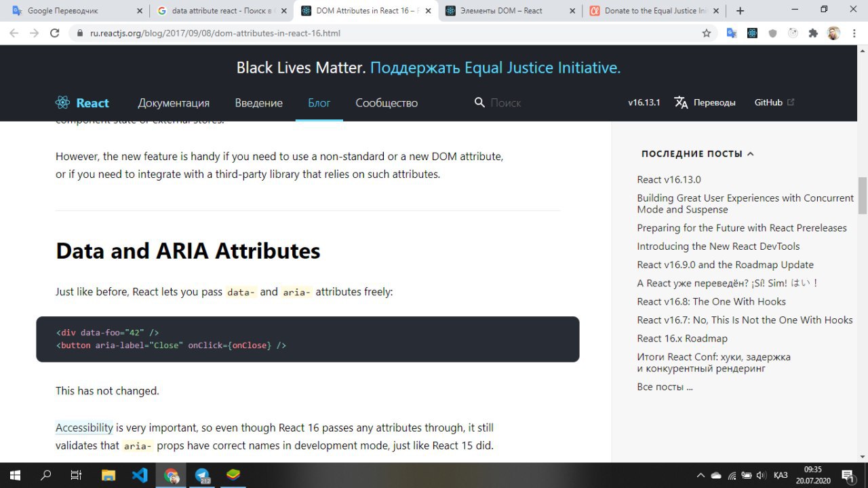
Task: Go back to the previous page
Action: (x=15, y=33)
